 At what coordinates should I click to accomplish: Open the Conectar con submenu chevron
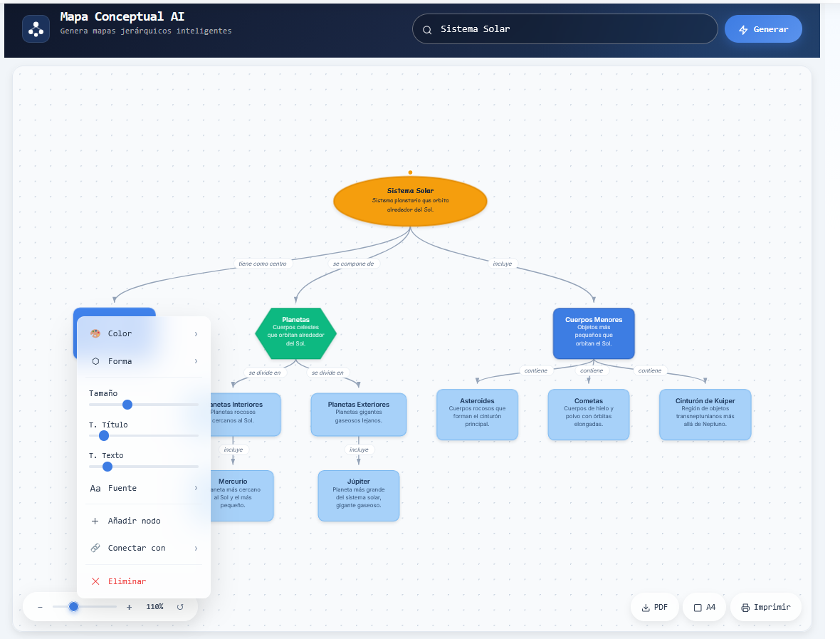point(196,548)
